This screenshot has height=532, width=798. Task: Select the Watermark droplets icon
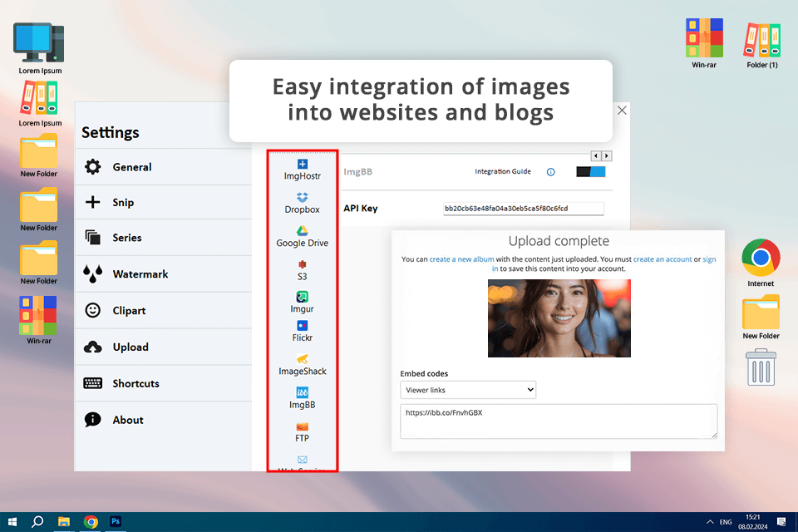pos(92,273)
